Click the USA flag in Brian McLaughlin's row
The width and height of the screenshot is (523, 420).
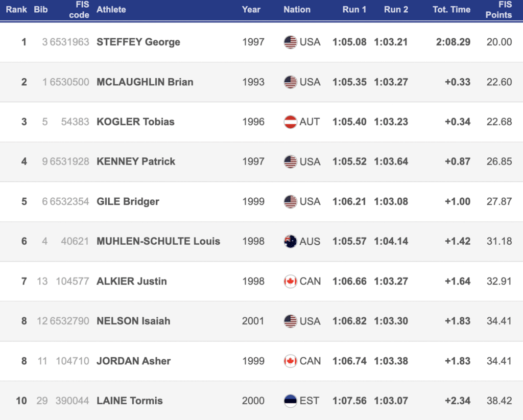[290, 82]
